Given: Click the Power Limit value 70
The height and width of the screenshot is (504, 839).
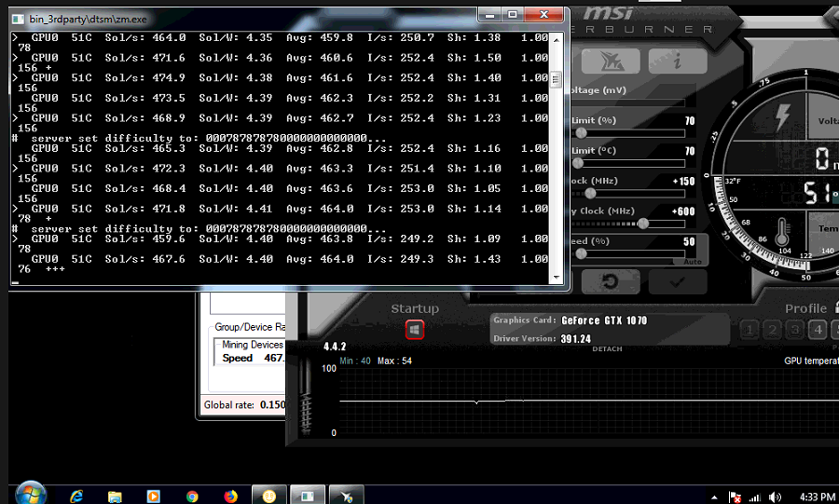Looking at the screenshot, I should pos(690,121).
